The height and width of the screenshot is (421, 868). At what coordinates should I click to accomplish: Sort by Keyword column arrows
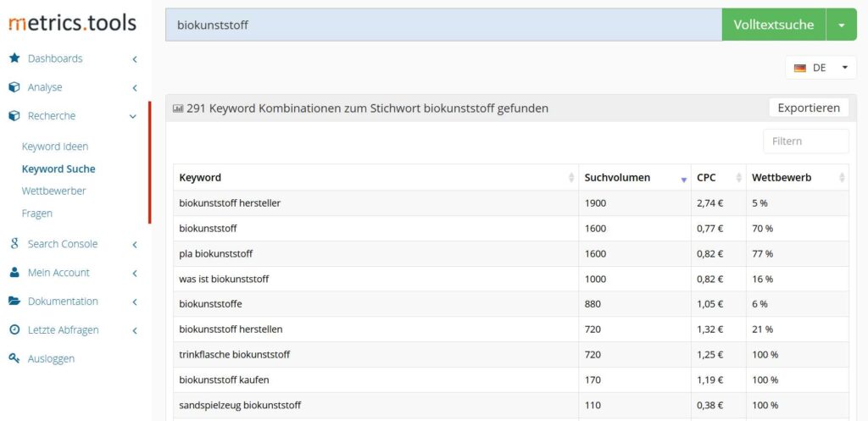[x=571, y=178]
